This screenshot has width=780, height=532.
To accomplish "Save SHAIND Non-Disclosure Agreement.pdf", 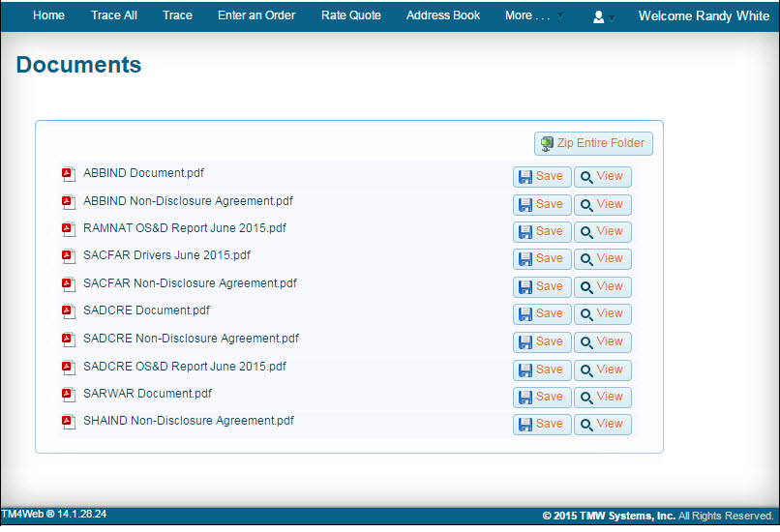I will [x=542, y=424].
